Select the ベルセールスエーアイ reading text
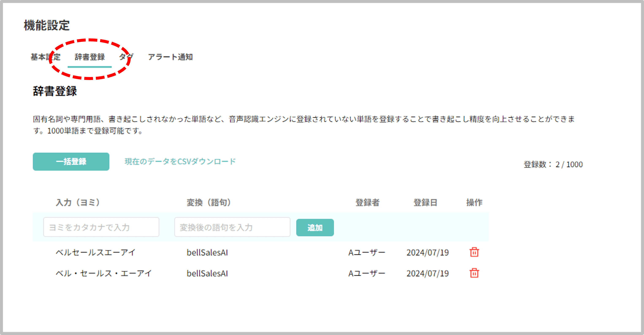Image resolution: width=644 pixels, height=335 pixels. click(x=96, y=252)
